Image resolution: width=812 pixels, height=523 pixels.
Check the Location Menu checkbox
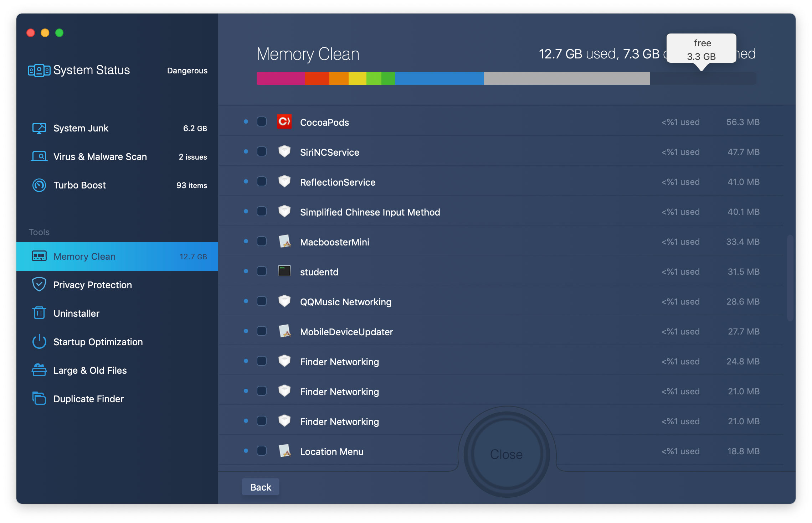click(262, 451)
